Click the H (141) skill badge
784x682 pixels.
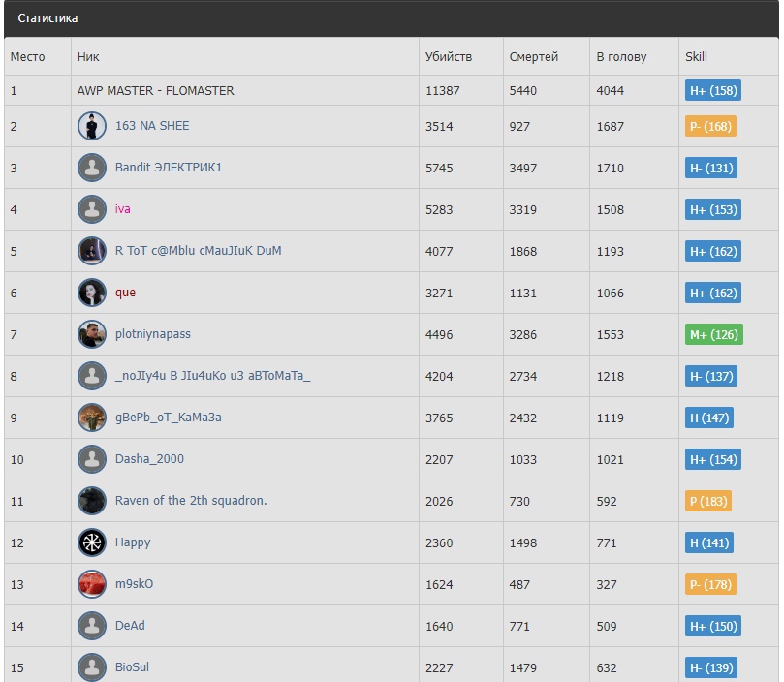[709, 543]
